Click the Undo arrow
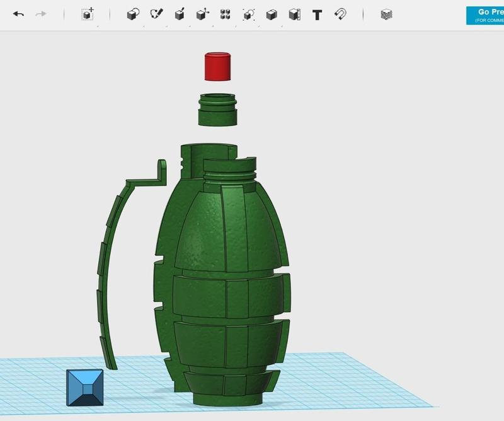 18,14
